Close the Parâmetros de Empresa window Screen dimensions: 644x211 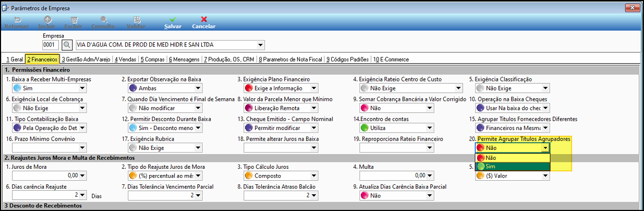pos(631,7)
